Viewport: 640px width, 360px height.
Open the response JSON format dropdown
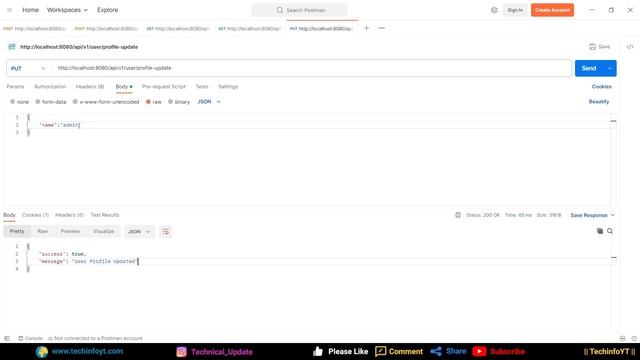pos(139,231)
